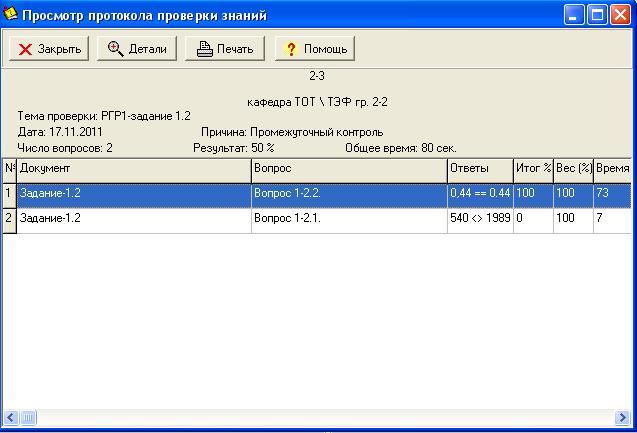637x433 pixels.
Task: Click the answer cell 540 <> 1989
Action: tap(480, 221)
